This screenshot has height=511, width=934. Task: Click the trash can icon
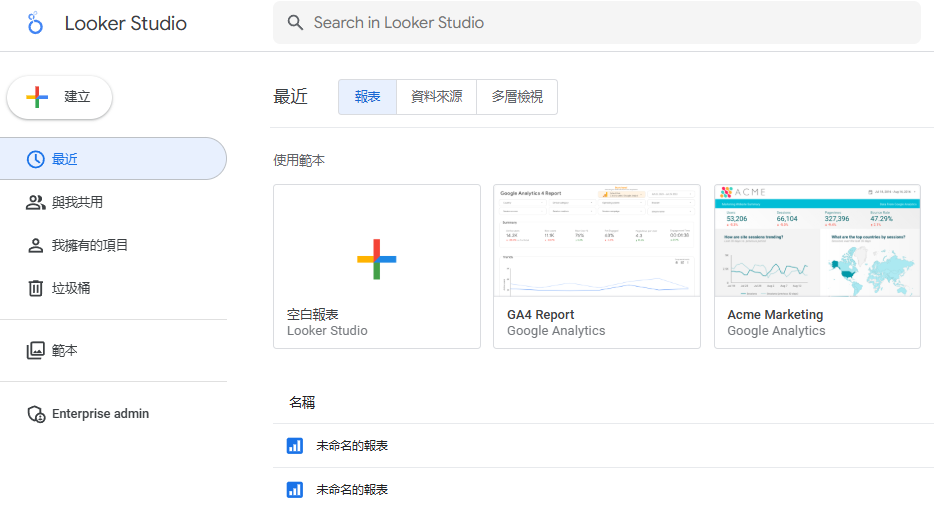pos(36,288)
